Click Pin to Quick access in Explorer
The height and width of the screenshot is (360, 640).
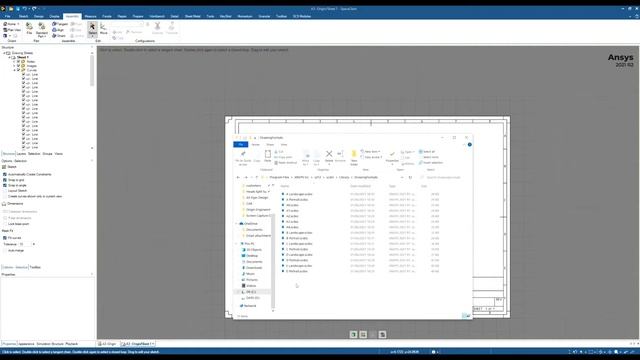(x=243, y=158)
